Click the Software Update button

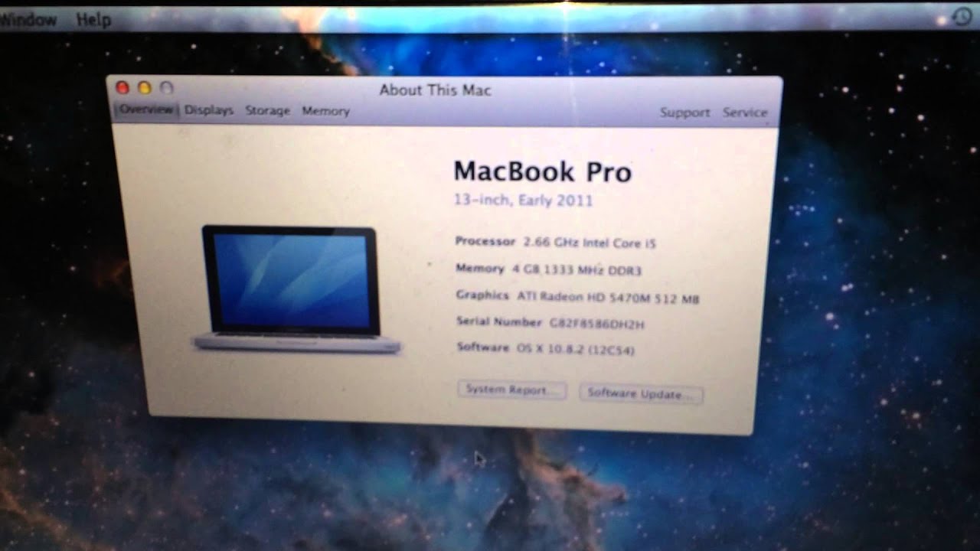[641, 393]
